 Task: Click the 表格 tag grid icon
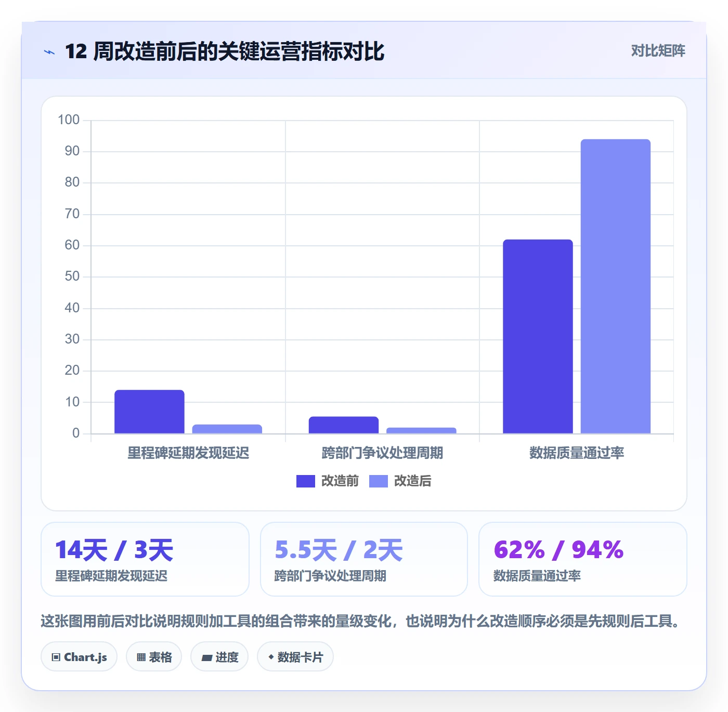[141, 657]
